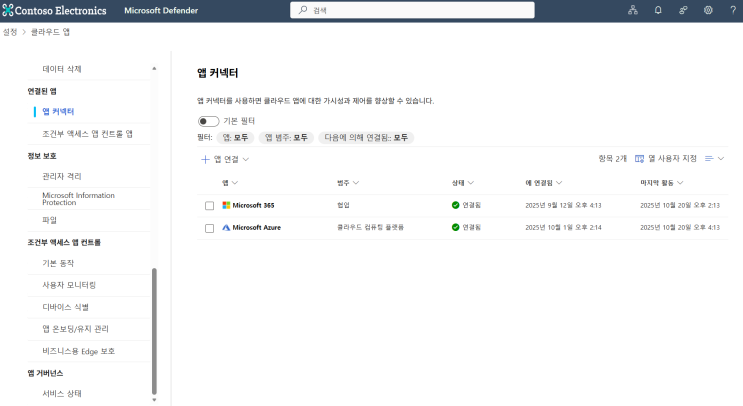743x406 pixels.
Task: Sort by the 에 연결됨 column header
Action: [544, 183]
